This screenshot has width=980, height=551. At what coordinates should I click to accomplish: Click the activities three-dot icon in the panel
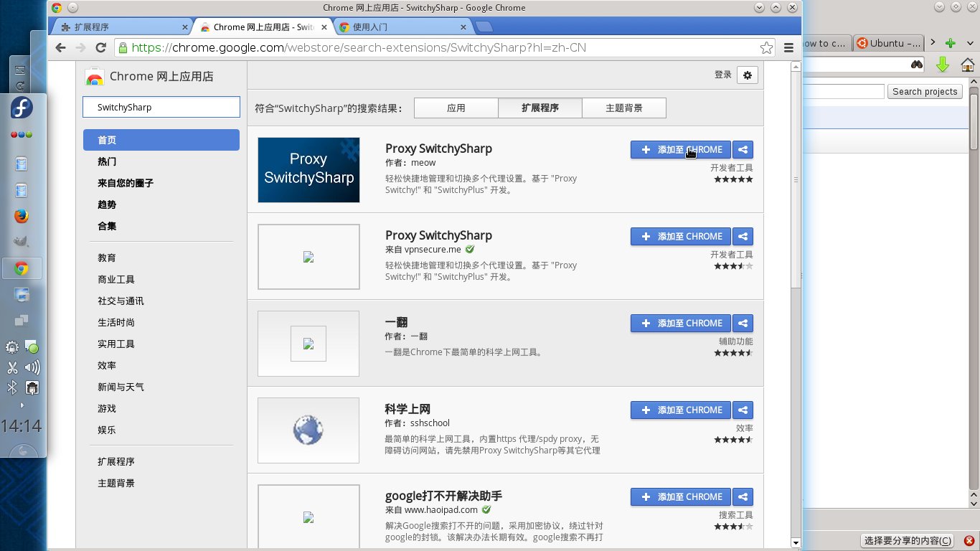pyautogui.click(x=22, y=134)
